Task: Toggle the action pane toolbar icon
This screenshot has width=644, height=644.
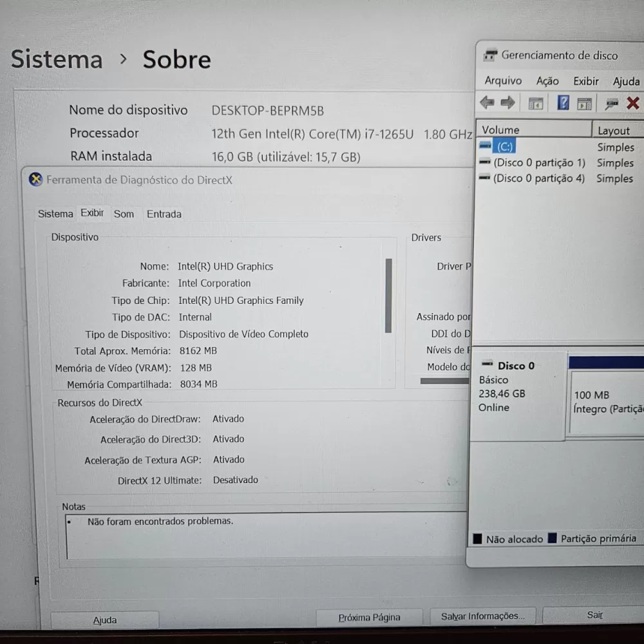Action: pyautogui.click(x=584, y=103)
